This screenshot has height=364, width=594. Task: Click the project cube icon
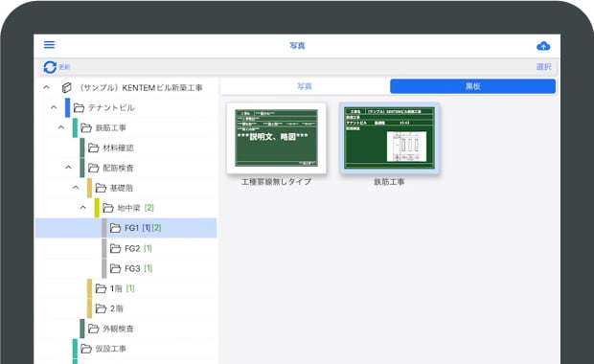(67, 87)
